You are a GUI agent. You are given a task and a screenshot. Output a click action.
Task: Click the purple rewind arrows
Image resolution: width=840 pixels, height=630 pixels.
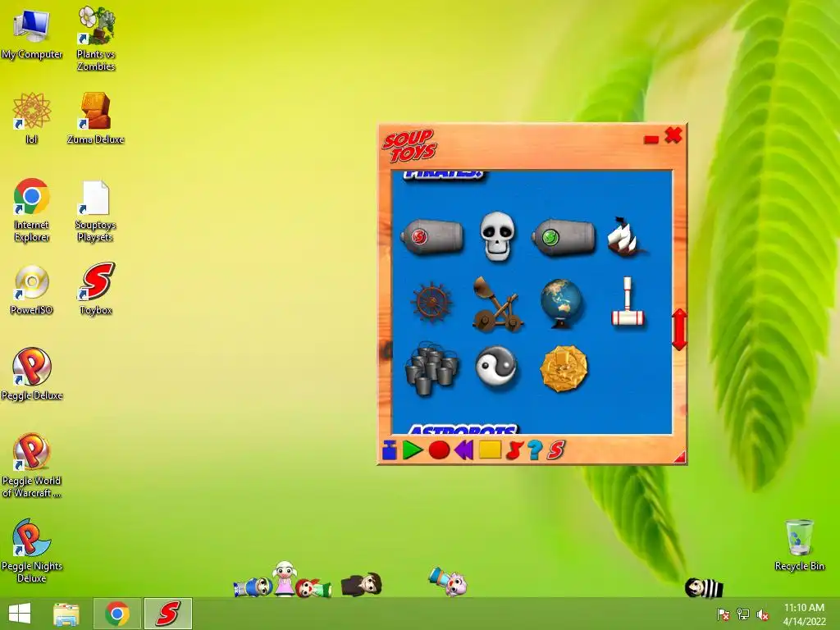(464, 450)
